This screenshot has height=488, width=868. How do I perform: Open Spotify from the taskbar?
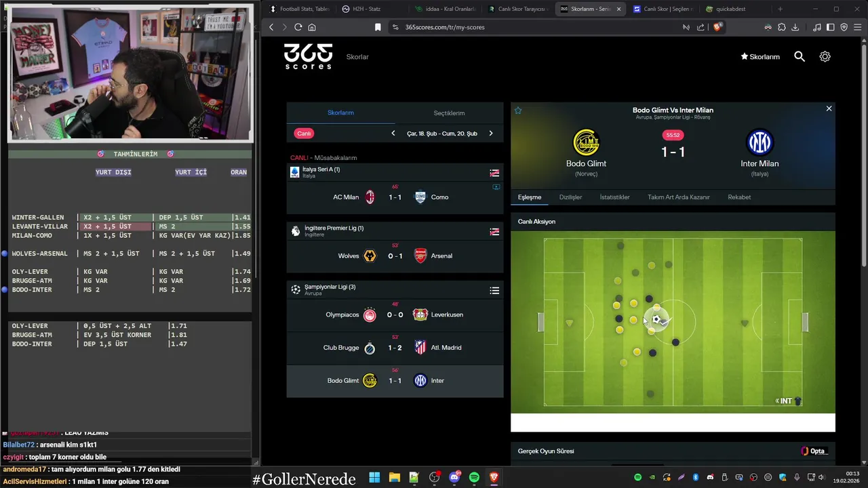point(474,478)
